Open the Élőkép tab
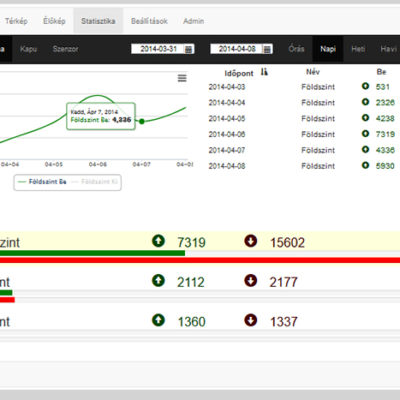The image size is (400, 400). click(x=54, y=21)
